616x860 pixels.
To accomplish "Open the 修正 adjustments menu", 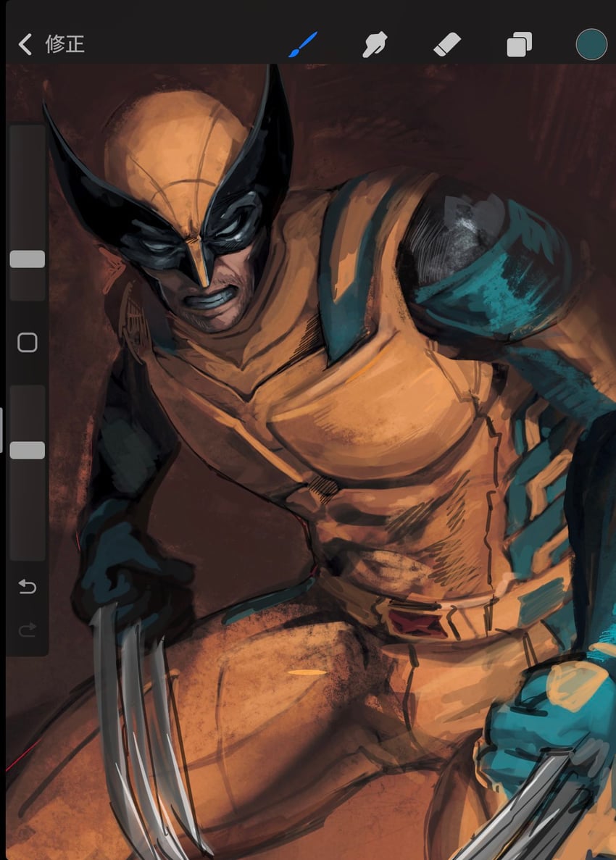I will click(64, 44).
